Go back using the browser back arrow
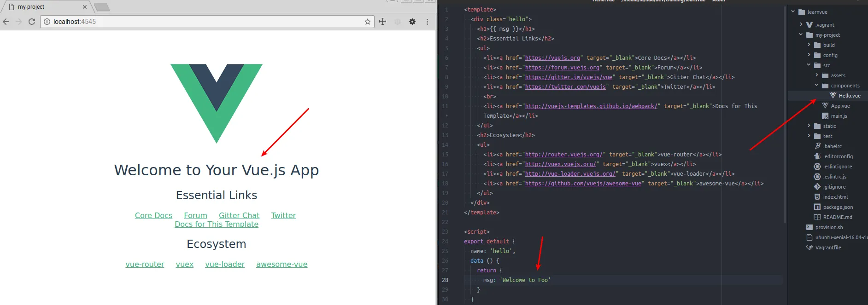868x305 pixels. [x=6, y=22]
